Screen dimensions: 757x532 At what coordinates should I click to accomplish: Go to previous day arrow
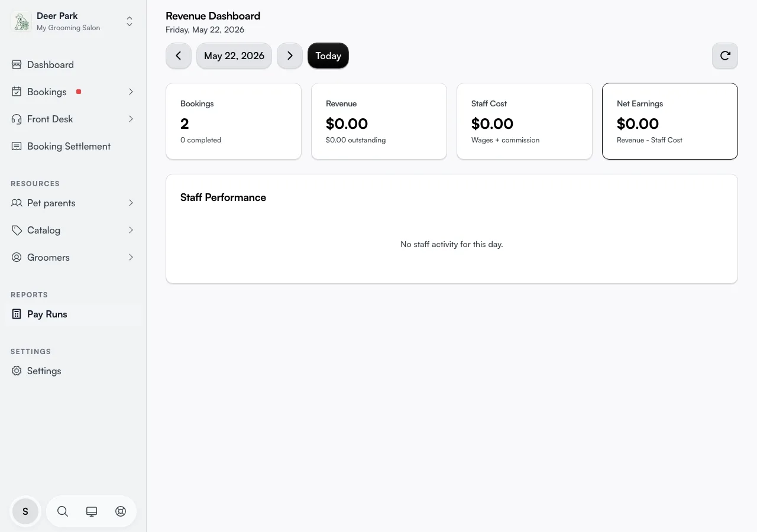coord(179,56)
